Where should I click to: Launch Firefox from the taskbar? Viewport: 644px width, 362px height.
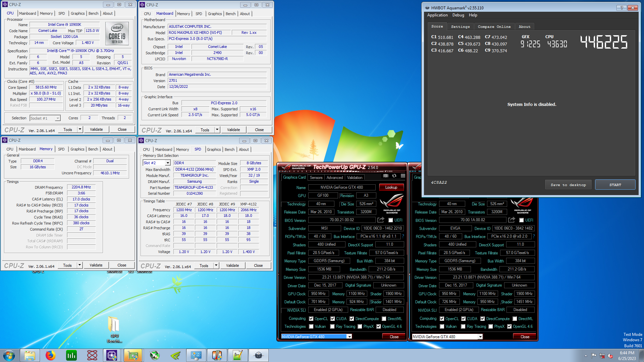(51, 355)
